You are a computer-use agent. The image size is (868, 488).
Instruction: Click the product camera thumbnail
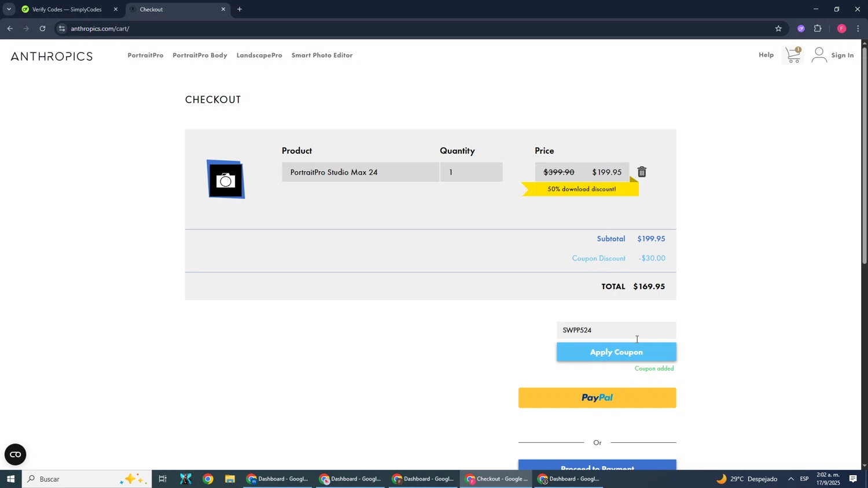pos(226,180)
